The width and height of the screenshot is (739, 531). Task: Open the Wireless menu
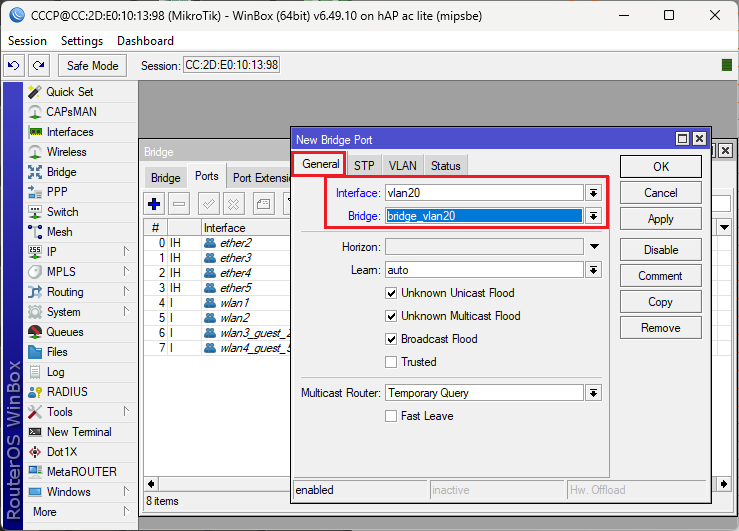click(x=66, y=152)
